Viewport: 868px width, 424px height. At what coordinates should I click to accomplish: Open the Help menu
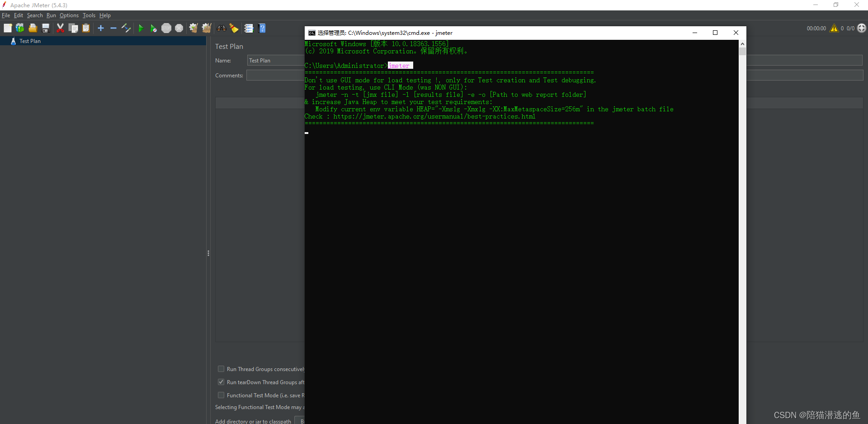[x=105, y=15]
